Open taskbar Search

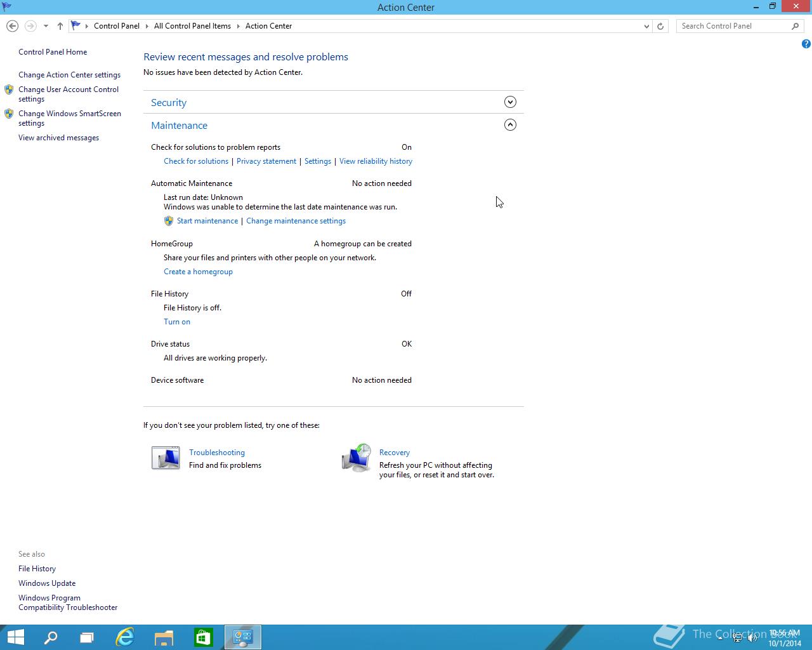[x=51, y=637]
